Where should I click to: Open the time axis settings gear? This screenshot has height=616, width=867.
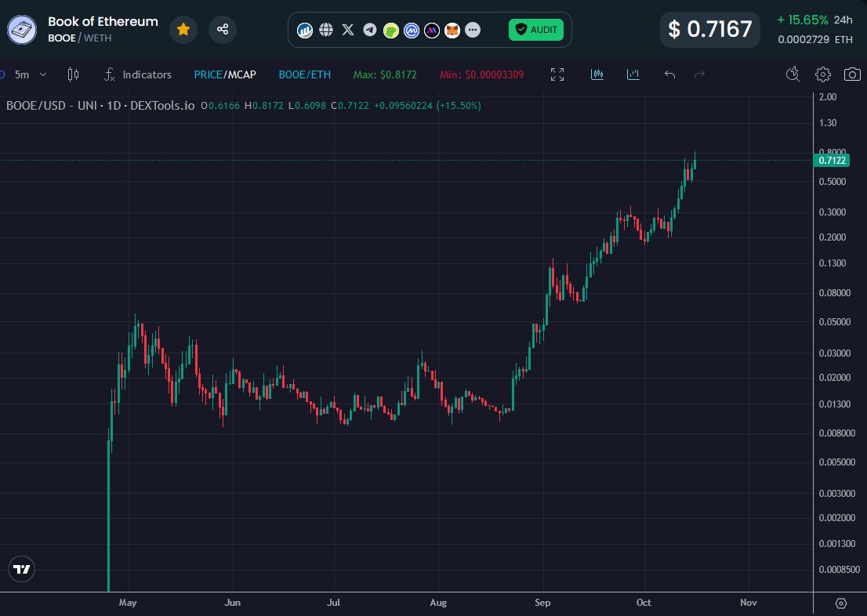[x=841, y=603]
